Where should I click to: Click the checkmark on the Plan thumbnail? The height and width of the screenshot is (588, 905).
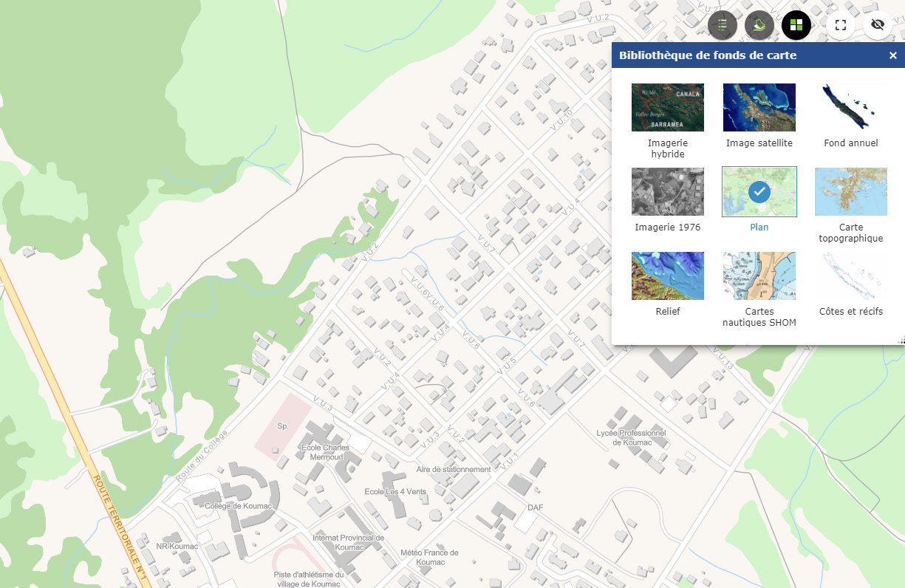pos(759,191)
